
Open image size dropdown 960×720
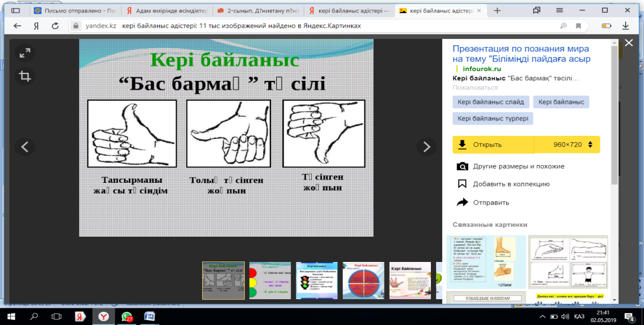click(567, 144)
